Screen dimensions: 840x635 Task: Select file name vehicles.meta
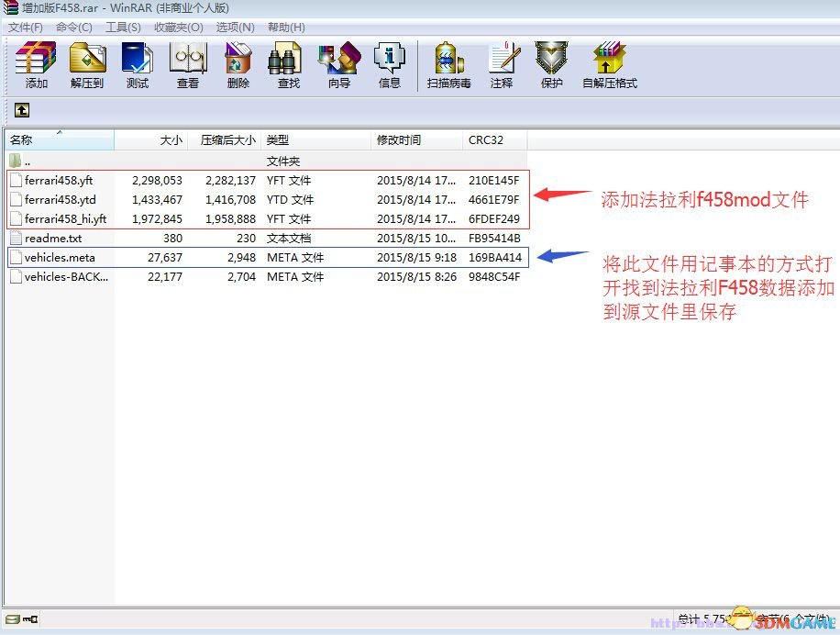pyautogui.click(x=60, y=257)
